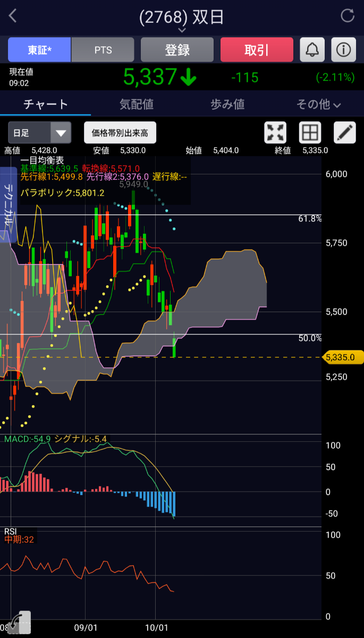This screenshot has height=638, width=364.
Task: Expand the stock title chevron
Action: pos(182,30)
